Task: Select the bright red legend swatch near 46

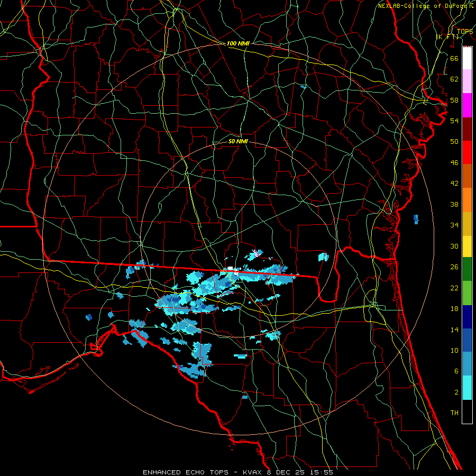Action: [x=467, y=152]
